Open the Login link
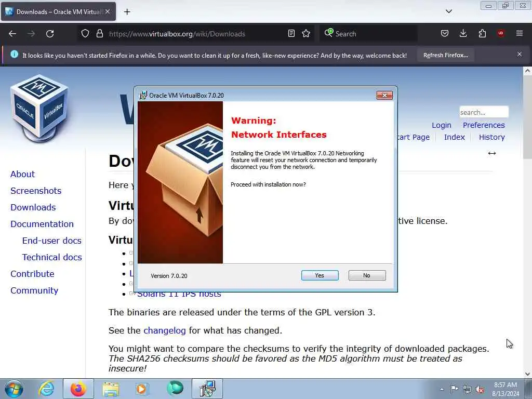This screenshot has height=399, width=532. point(442,125)
